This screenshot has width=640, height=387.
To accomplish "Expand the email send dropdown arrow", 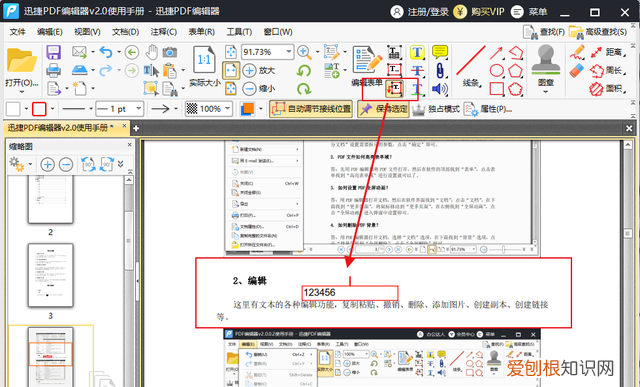I will click(x=93, y=52).
